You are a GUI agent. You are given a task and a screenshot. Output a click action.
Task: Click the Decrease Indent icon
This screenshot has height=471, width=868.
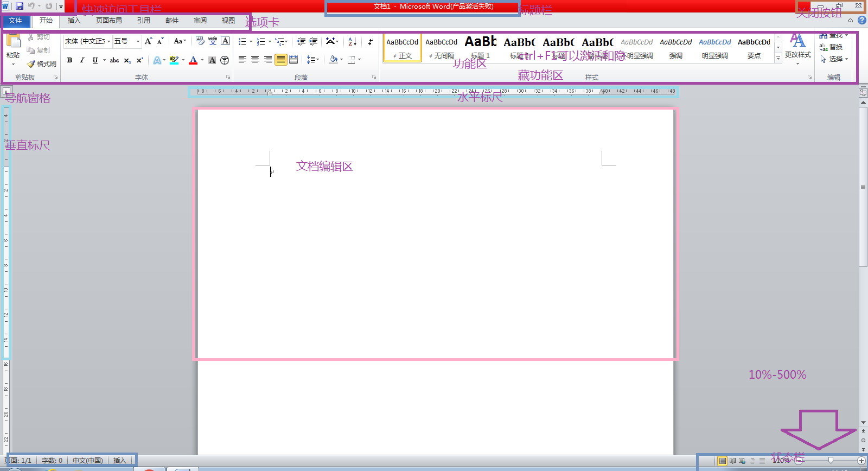pyautogui.click(x=301, y=41)
